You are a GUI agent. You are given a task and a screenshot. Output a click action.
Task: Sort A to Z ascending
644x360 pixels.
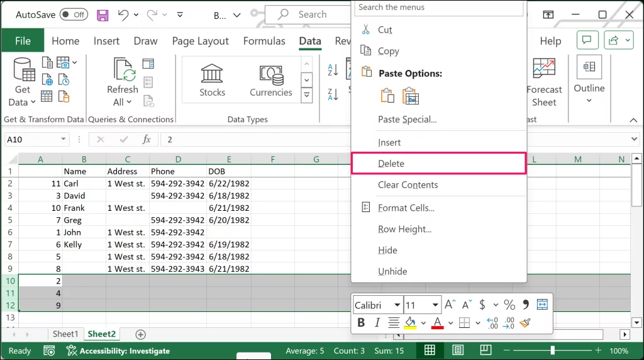[333, 70]
